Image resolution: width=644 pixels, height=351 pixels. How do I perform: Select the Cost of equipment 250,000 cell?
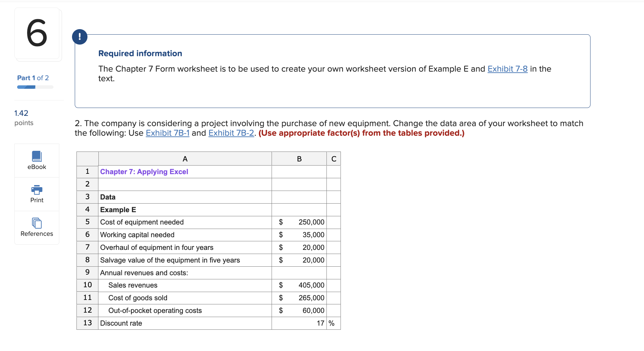point(299,222)
